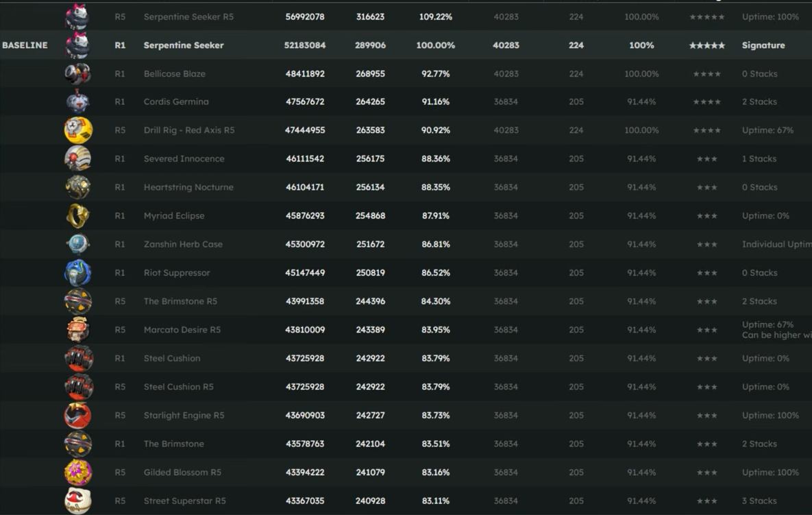This screenshot has width=812, height=515.
Task: Click the Cordis Germina name text
Action: pyautogui.click(x=176, y=101)
